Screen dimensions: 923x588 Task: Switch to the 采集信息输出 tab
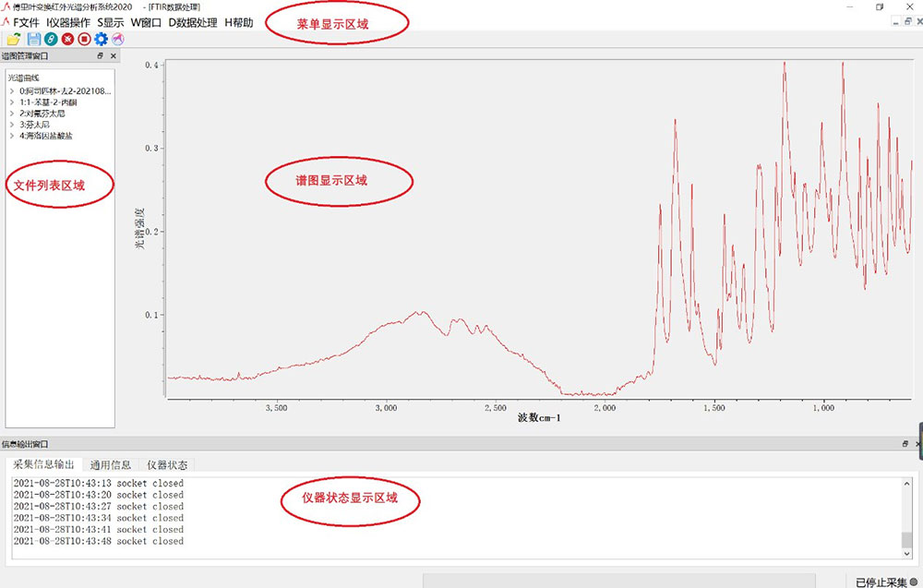tap(44, 464)
